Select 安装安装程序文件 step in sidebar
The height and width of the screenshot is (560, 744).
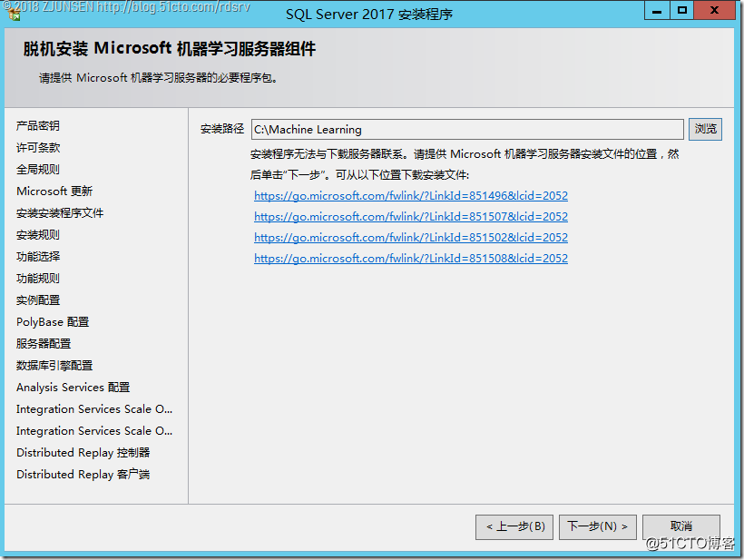60,213
